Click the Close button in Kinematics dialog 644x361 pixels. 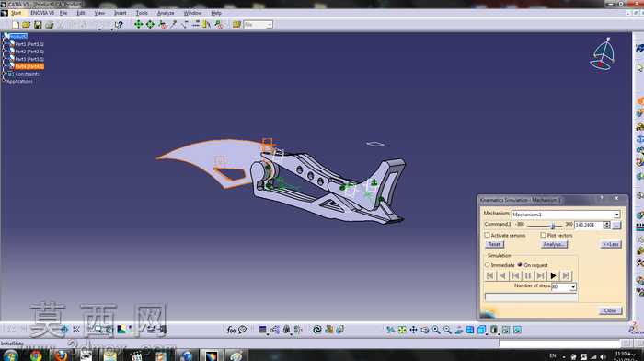(x=610, y=310)
